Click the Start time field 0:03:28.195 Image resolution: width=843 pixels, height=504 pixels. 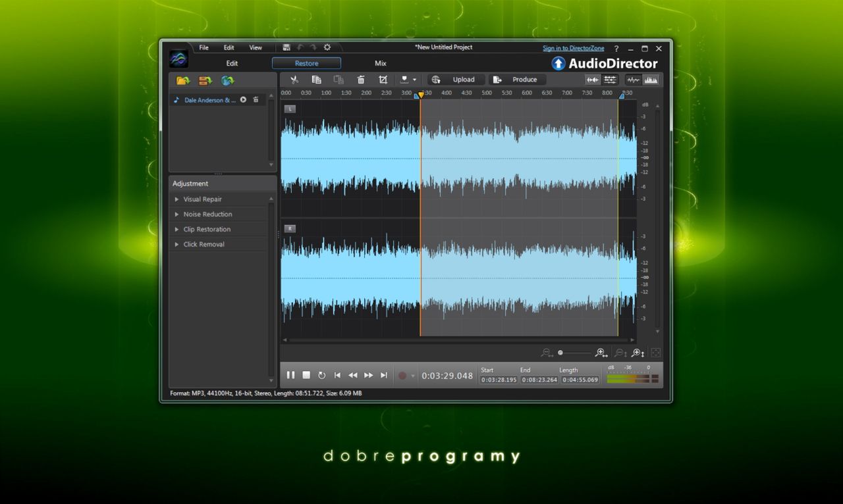pos(499,380)
